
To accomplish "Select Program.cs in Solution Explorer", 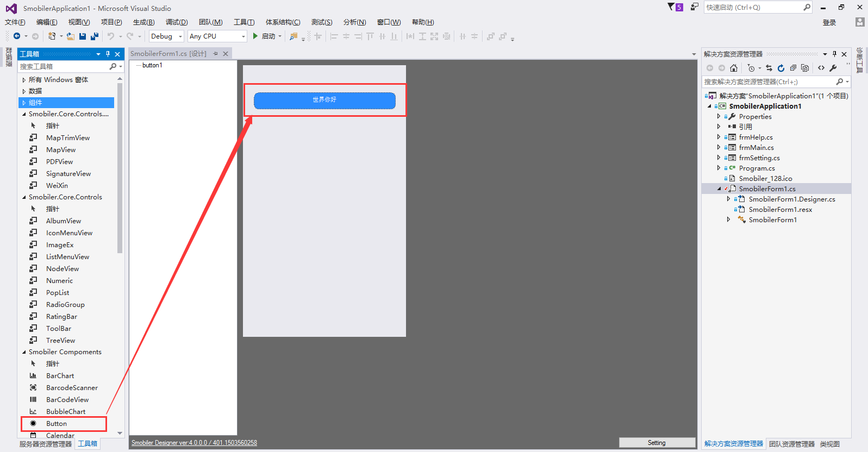I will click(x=757, y=168).
